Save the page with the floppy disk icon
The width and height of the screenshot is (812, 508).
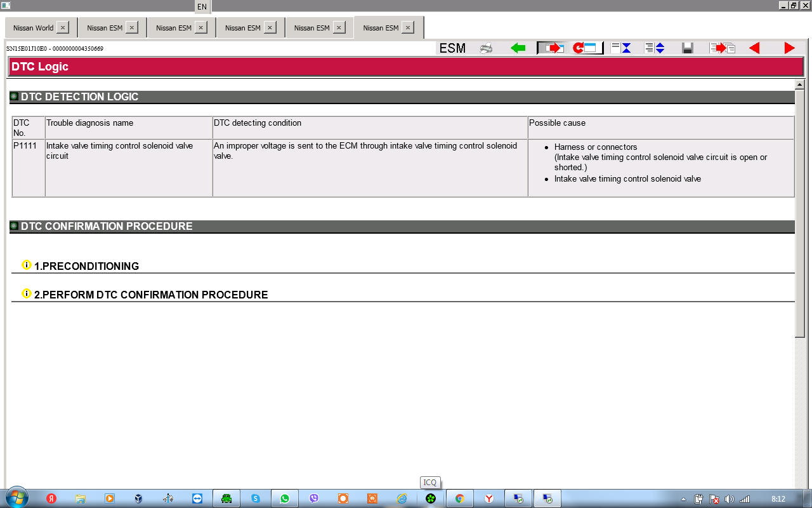pyautogui.click(x=688, y=48)
